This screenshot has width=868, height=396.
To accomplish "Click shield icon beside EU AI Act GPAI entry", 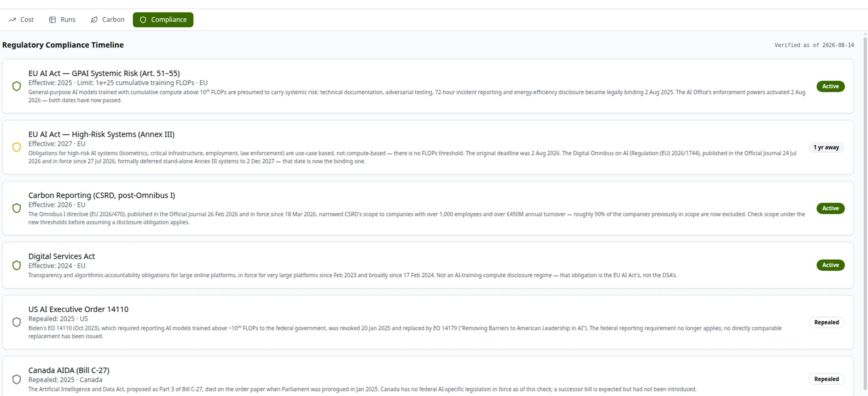I will coord(17,86).
